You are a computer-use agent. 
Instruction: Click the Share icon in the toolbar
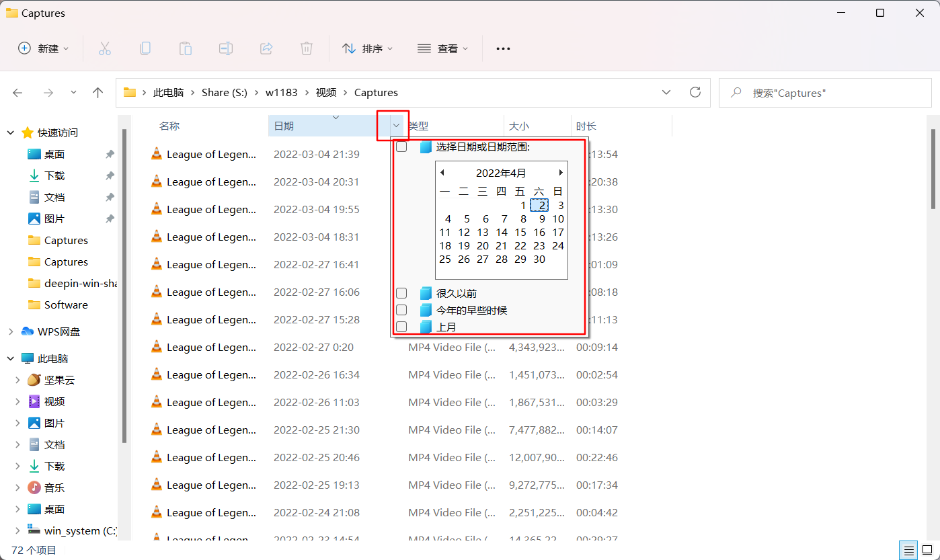[266, 48]
